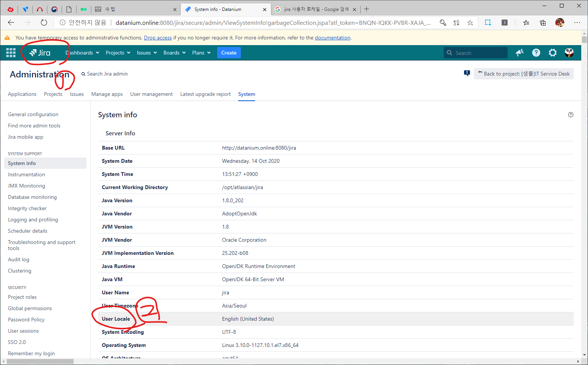
Task: Click the Drop access link
Action: pyautogui.click(x=158, y=38)
